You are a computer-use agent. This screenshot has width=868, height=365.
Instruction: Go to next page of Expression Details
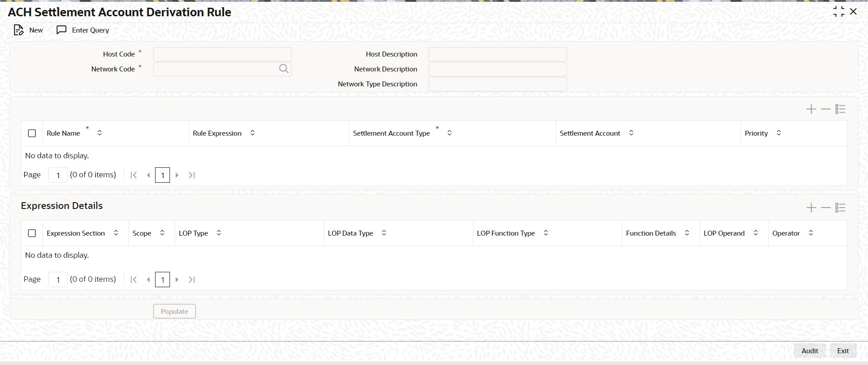[177, 280]
